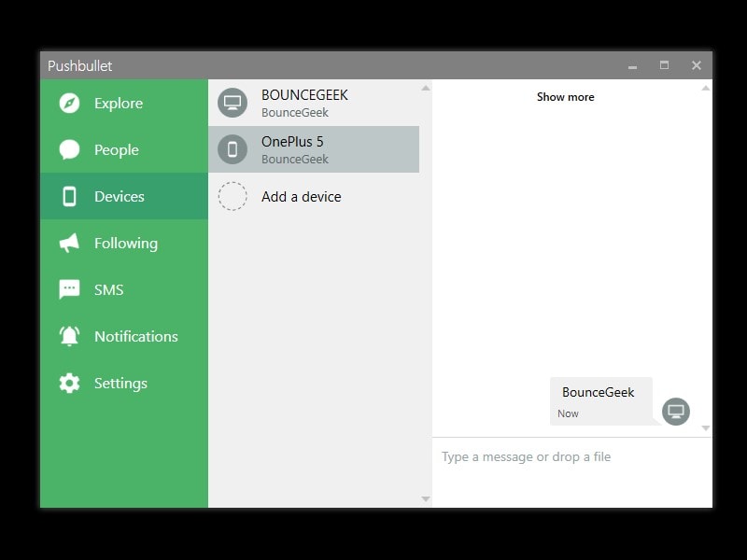The image size is (747, 560).
Task: Select the OnePlus 5 device name
Action: tap(292, 142)
